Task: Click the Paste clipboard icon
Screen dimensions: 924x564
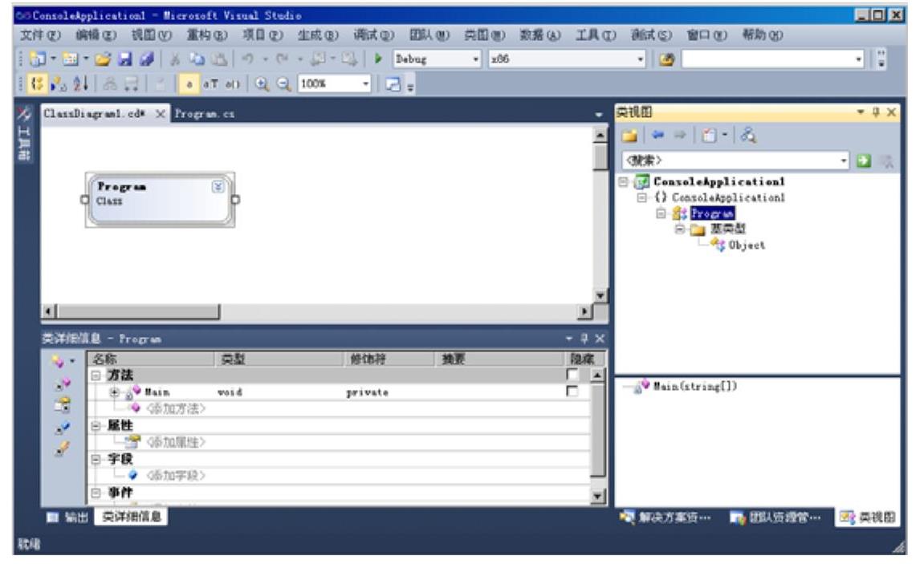Action: (219, 59)
